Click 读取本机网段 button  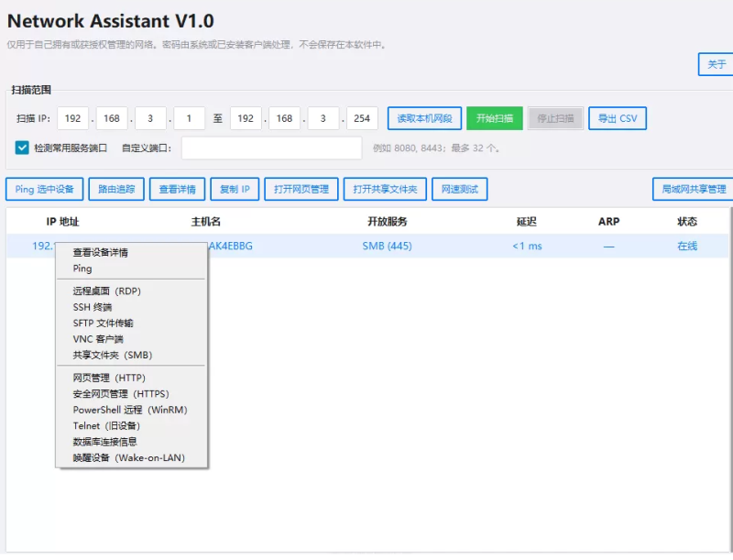tap(424, 118)
